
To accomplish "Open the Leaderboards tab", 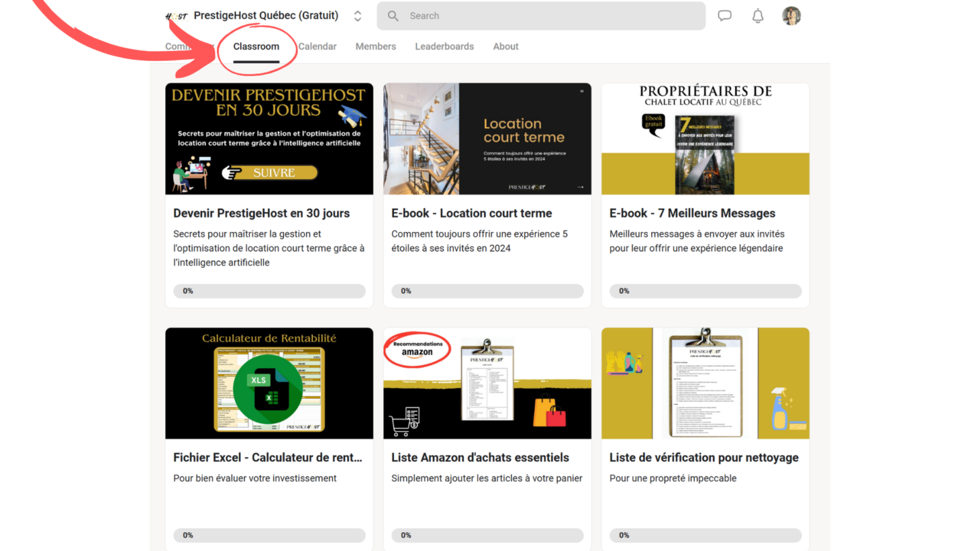I will (x=444, y=46).
